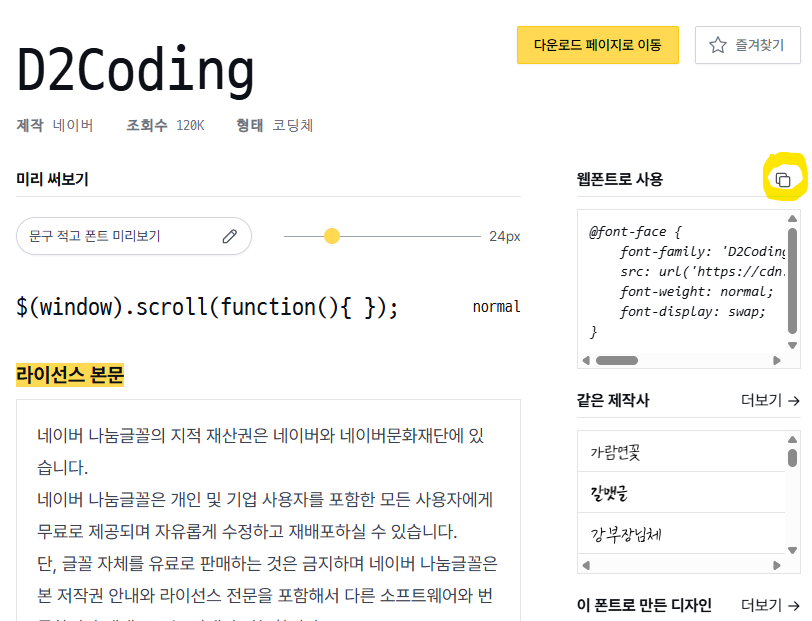Click the 미리 써보기 heading
Image resolution: width=812 pixels, height=621 pixels.
click(x=52, y=179)
